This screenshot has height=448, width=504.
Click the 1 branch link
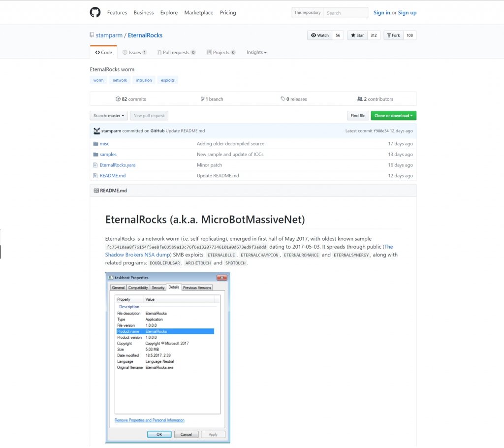click(212, 99)
